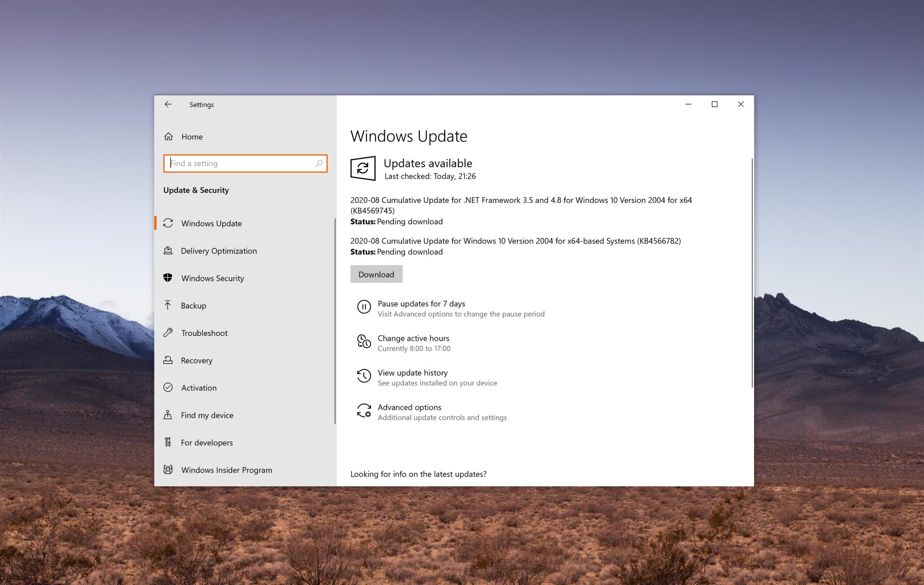Click the Advanced options gear-sync icon
The image size is (924, 585).
point(364,410)
